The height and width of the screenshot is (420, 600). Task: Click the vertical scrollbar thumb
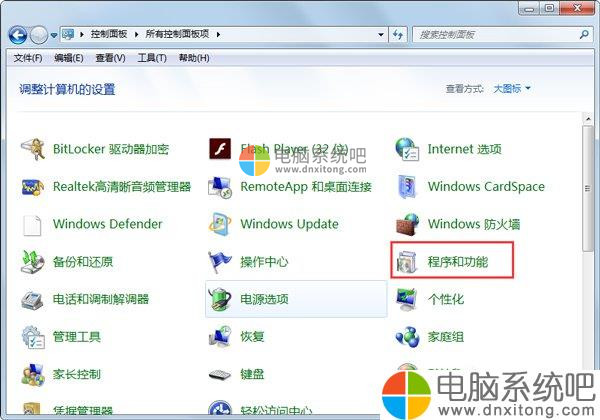pyautogui.click(x=588, y=188)
